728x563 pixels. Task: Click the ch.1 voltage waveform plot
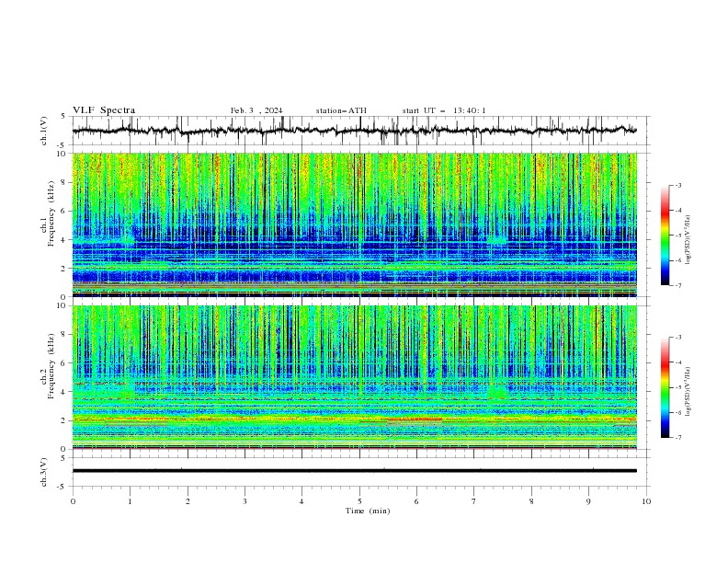point(361,131)
